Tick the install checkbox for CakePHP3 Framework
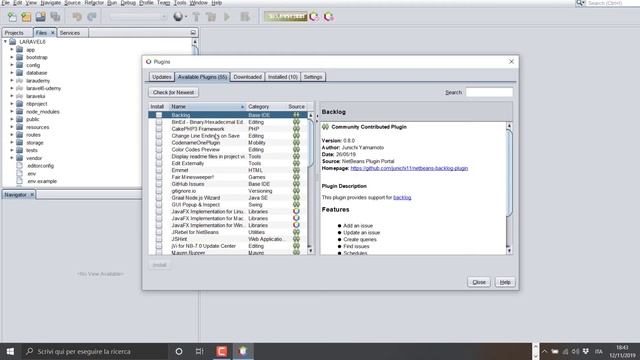This screenshot has height=360, width=640. click(x=159, y=129)
